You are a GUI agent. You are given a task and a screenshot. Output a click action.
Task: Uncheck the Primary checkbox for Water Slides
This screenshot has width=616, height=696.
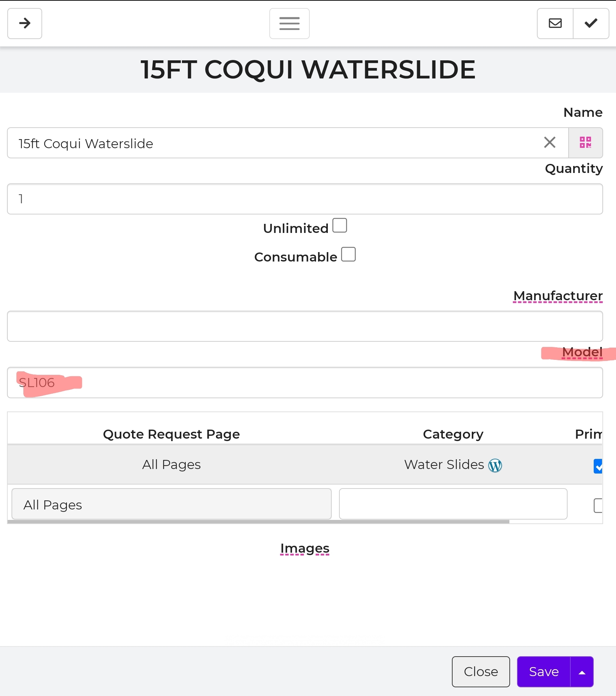(x=598, y=466)
